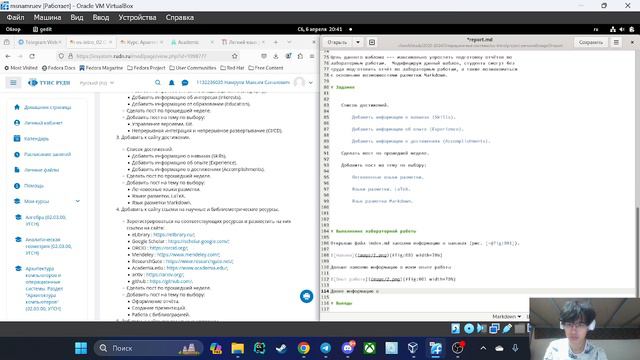Open gedit recent files dropdown arrow
The height and width of the screenshot is (360, 640).
(358, 42)
